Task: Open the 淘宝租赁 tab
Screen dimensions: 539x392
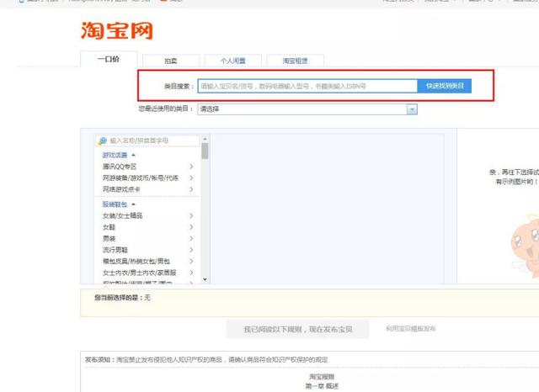Action: point(295,61)
